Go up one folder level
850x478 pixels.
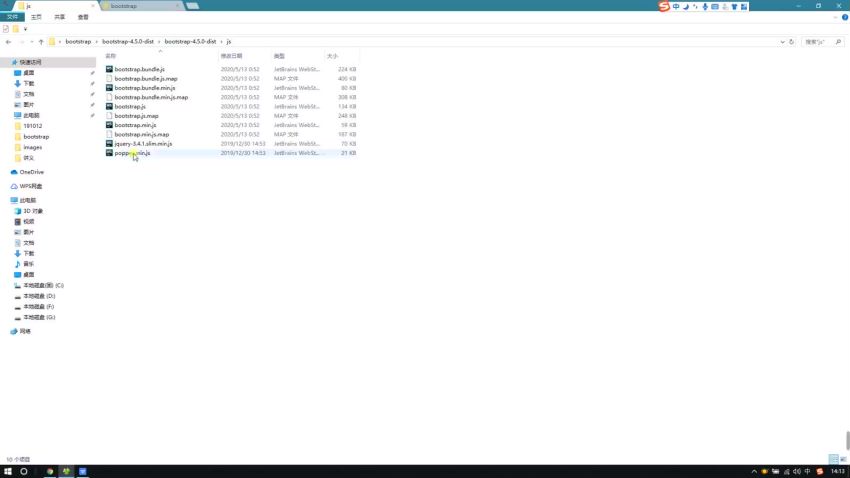41,42
